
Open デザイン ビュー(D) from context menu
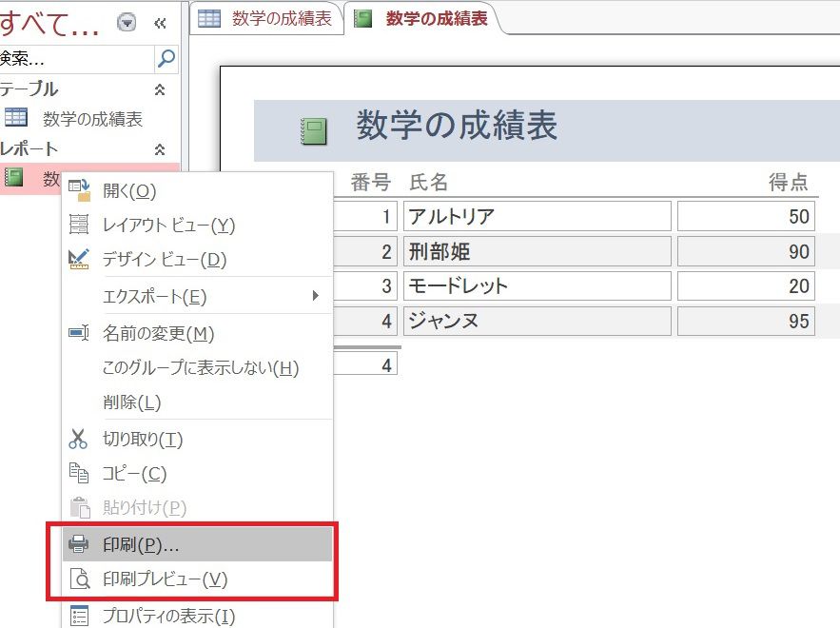[x=164, y=260]
